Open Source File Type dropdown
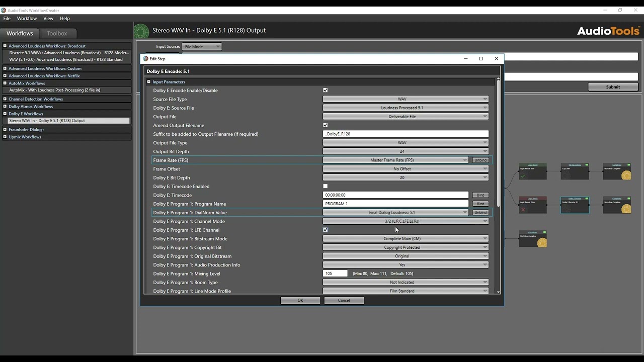Screen dimensions: 644x362 (406, 99)
